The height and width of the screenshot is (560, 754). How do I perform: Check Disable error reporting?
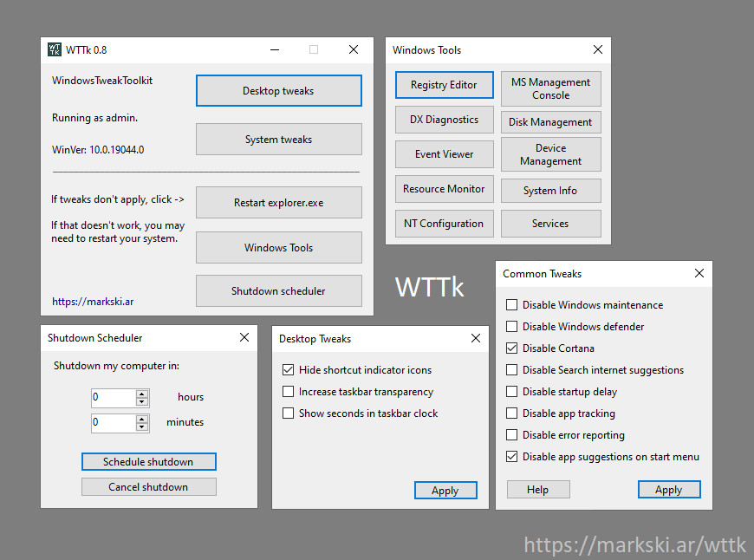click(511, 435)
